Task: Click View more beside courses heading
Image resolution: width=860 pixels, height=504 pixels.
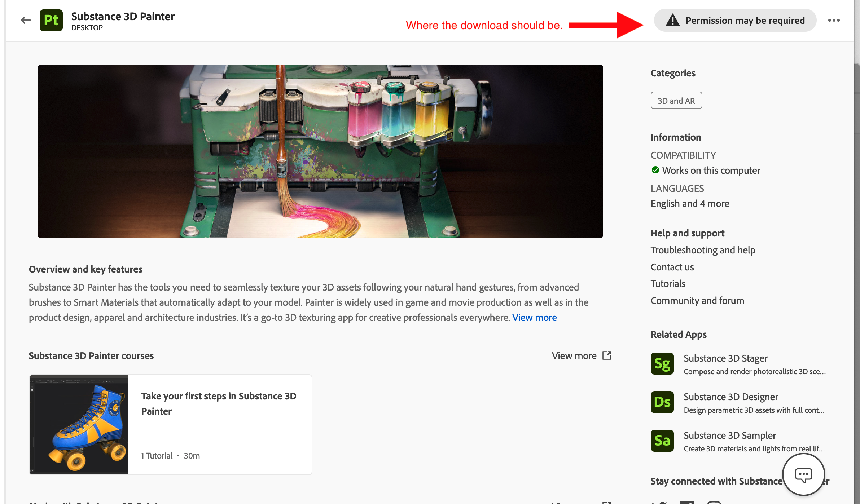Action: tap(574, 356)
